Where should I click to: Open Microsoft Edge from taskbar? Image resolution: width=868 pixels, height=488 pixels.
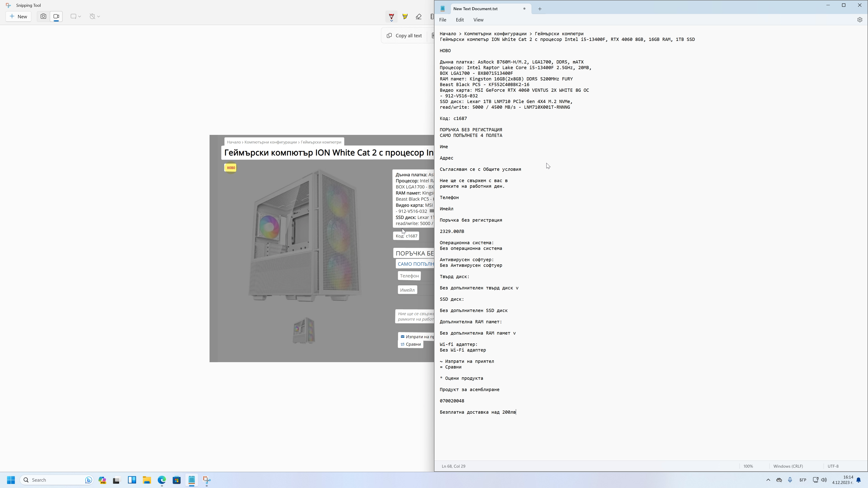[x=162, y=480]
